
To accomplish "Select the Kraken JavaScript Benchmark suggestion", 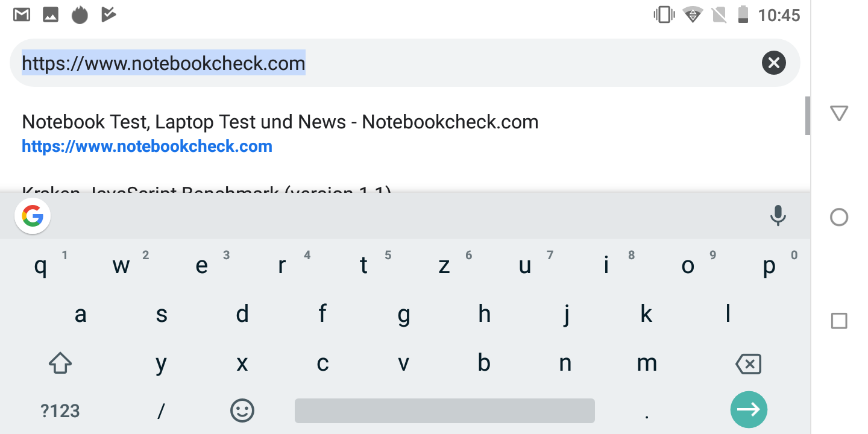I will tap(206, 189).
